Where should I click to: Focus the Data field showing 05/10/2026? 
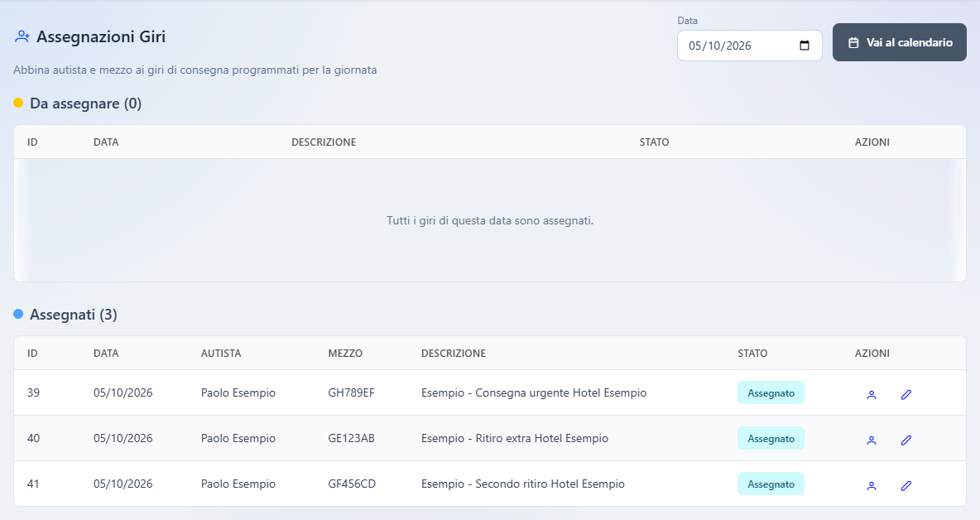[749, 46]
